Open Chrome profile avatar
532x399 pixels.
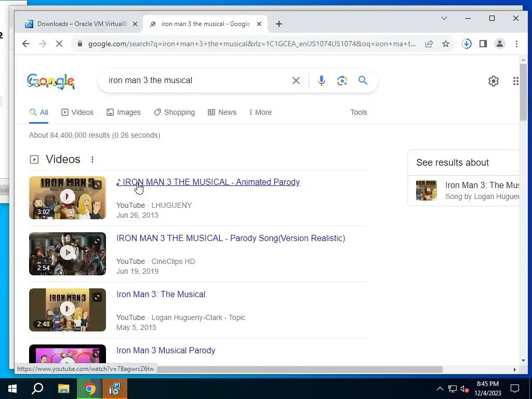coord(500,44)
